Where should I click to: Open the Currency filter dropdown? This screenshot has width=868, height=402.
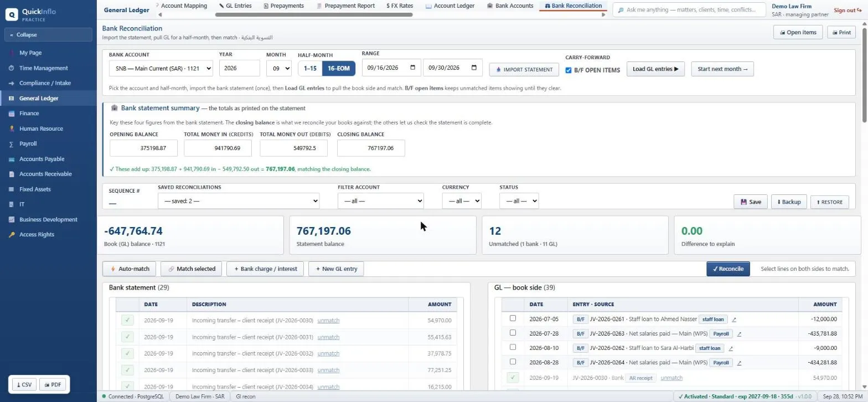click(x=462, y=201)
